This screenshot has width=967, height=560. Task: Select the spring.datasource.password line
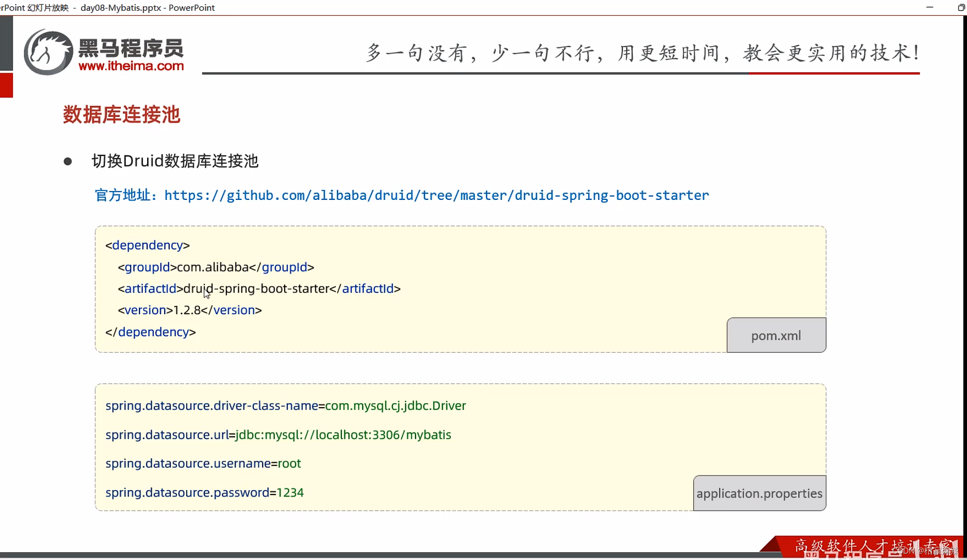[x=204, y=493]
